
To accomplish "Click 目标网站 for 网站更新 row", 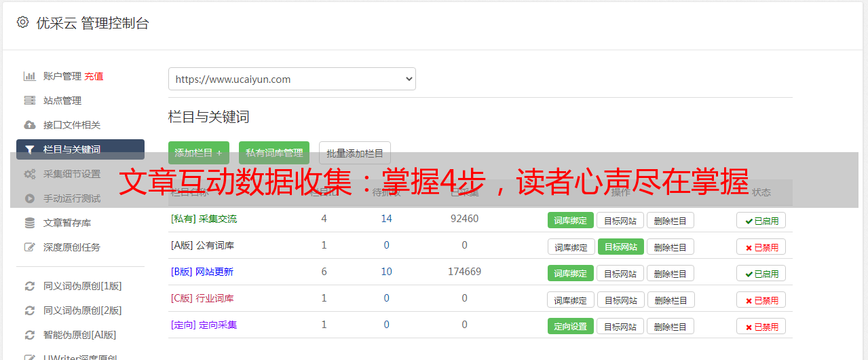I will (x=620, y=273).
